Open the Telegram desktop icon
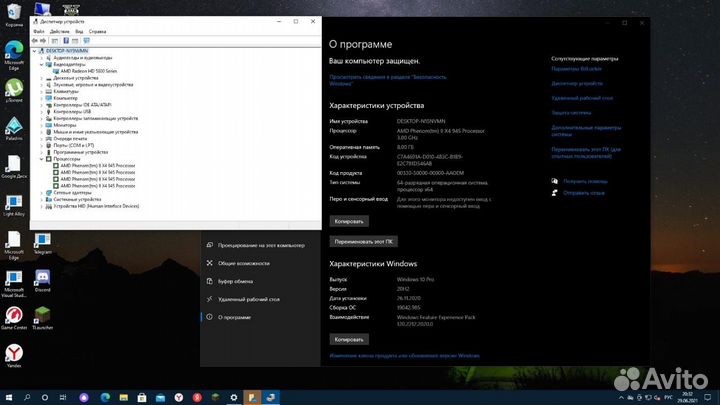This screenshot has width=720, height=405. click(x=42, y=243)
